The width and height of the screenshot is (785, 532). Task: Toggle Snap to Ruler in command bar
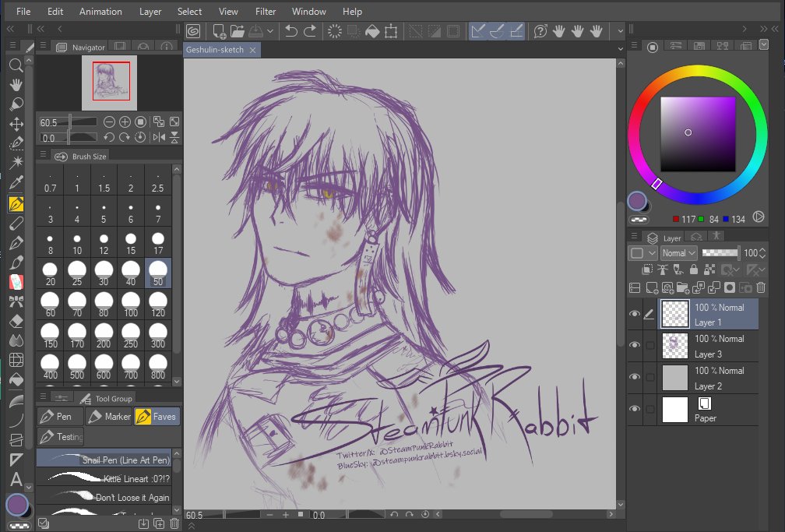(x=478, y=31)
